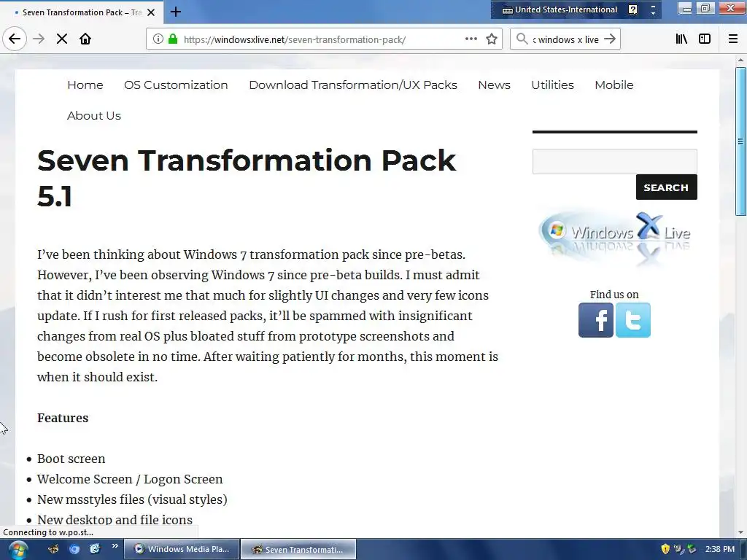Open Download Transformation/UX Packs menu
This screenshot has height=560, width=747.
click(353, 85)
